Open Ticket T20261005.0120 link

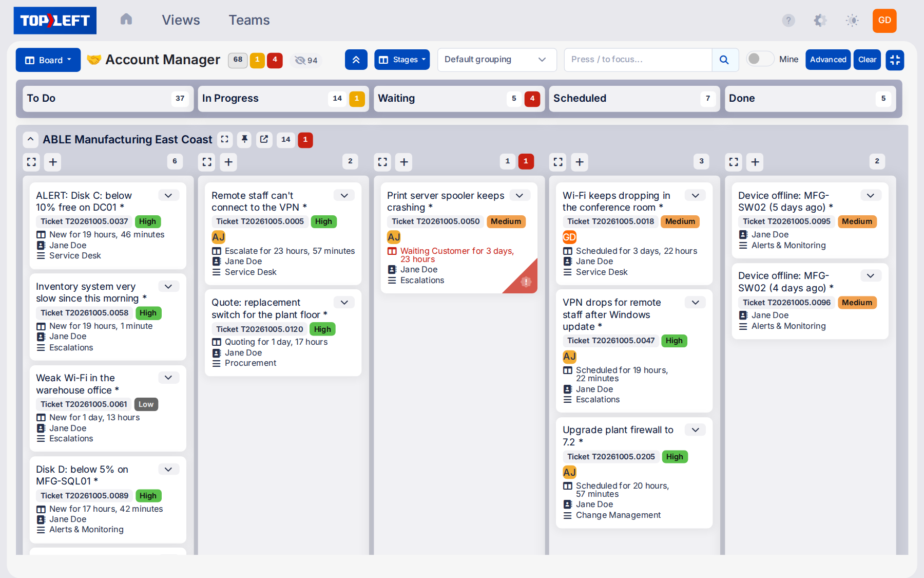click(259, 329)
